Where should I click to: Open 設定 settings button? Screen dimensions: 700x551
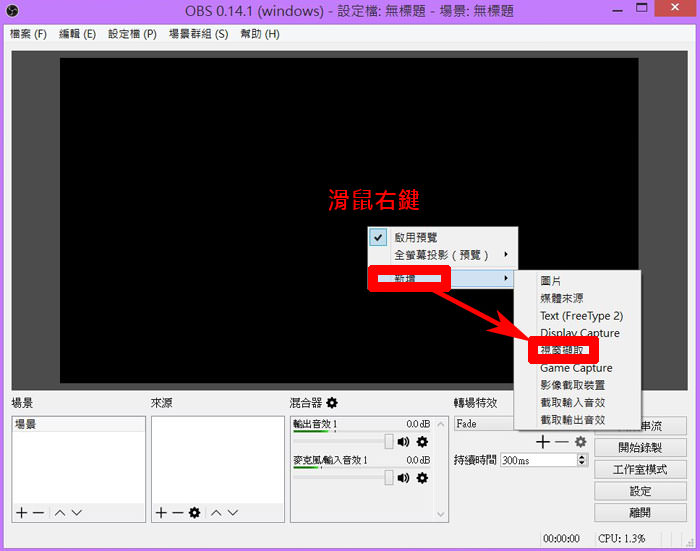point(640,491)
